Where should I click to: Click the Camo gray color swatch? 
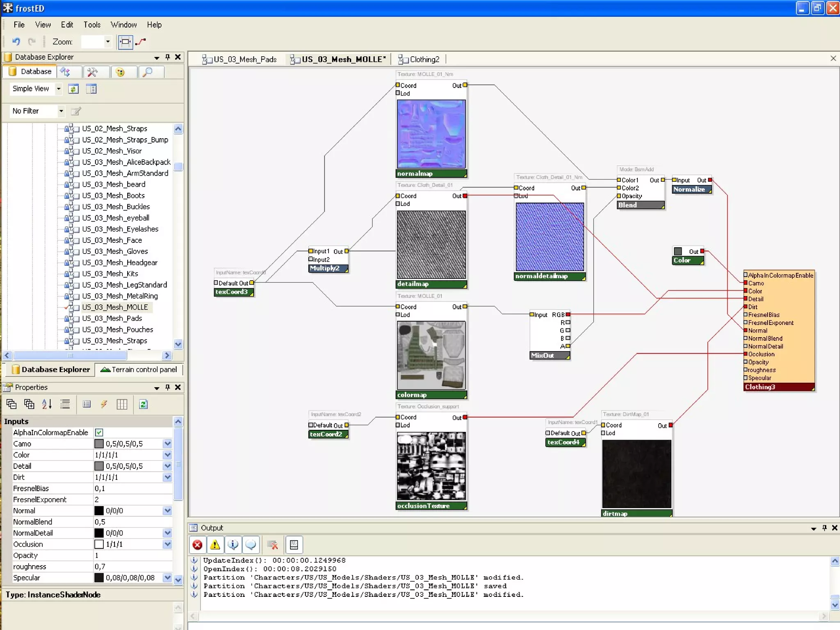point(99,444)
